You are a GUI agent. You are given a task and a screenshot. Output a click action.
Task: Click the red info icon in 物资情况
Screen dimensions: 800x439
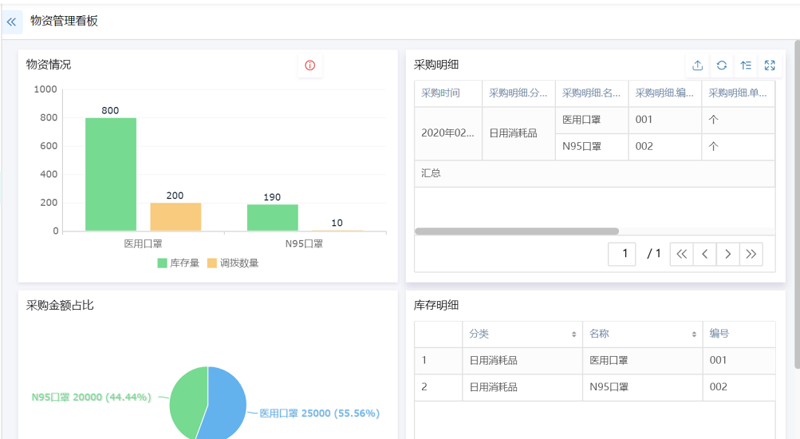point(310,65)
